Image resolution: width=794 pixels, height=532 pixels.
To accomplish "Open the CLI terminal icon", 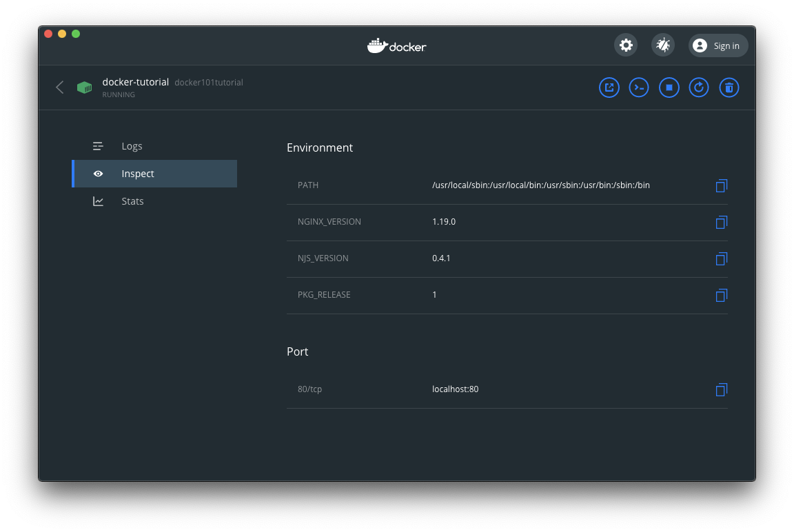I will (x=639, y=88).
